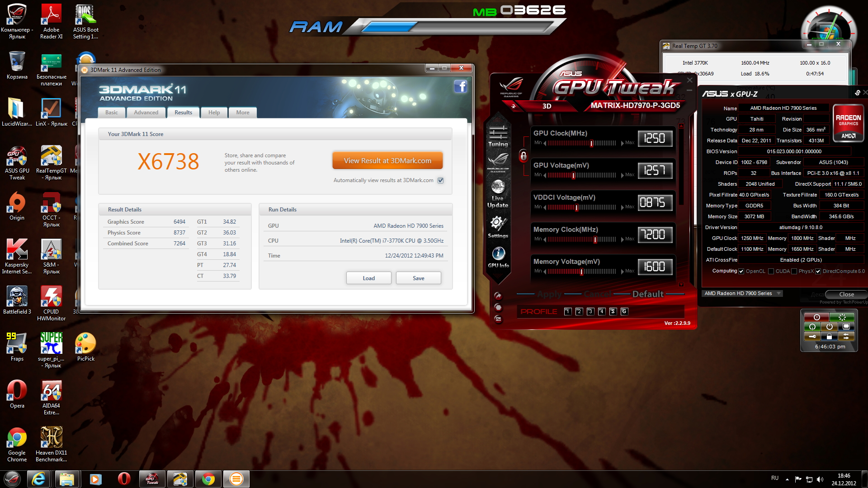
Task: Open AIDA64 Extreme desktop shortcut
Action: (x=52, y=398)
